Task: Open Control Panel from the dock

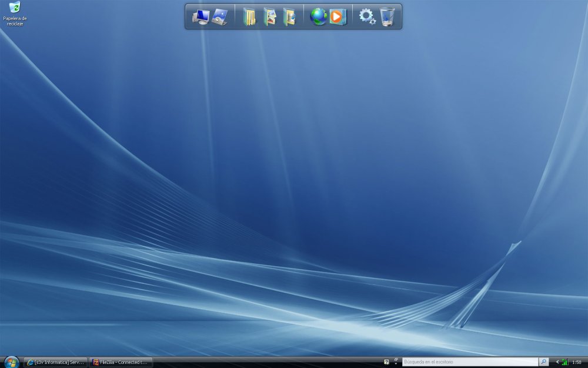Action: [219, 16]
